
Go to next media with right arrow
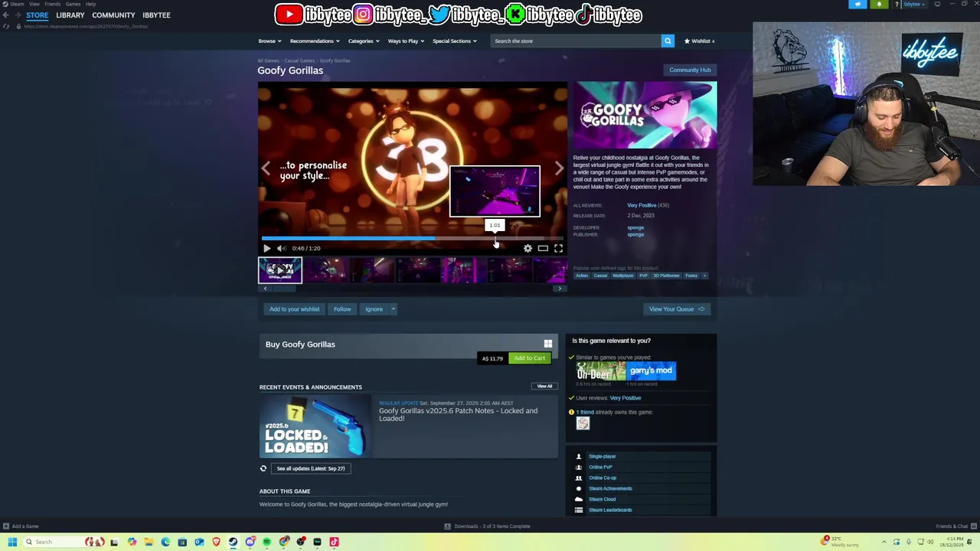tap(559, 168)
